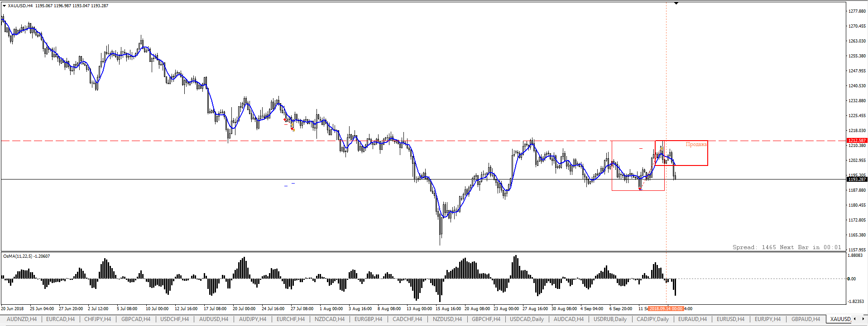Switch to the EURJPY,H4 tab
Screen dimensions: 868x326
coord(767,319)
